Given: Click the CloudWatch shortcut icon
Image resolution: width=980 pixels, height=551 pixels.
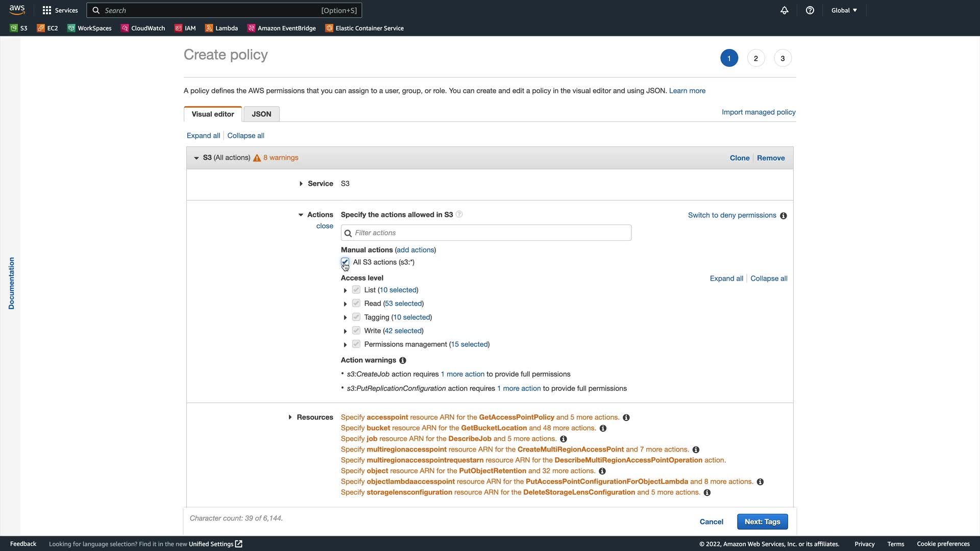Looking at the screenshot, I should 125,28.
